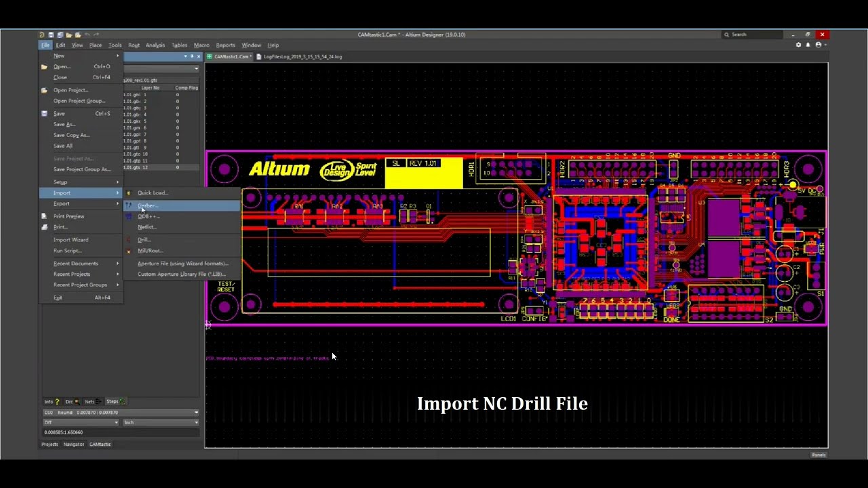868x488 pixels.
Task: Expand the New submenu
Action: (81, 56)
